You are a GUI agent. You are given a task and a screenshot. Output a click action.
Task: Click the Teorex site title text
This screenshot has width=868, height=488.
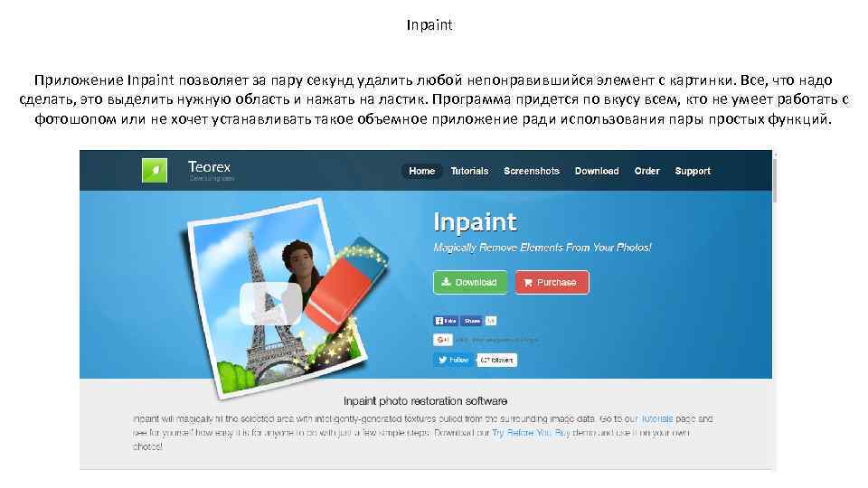point(209,166)
